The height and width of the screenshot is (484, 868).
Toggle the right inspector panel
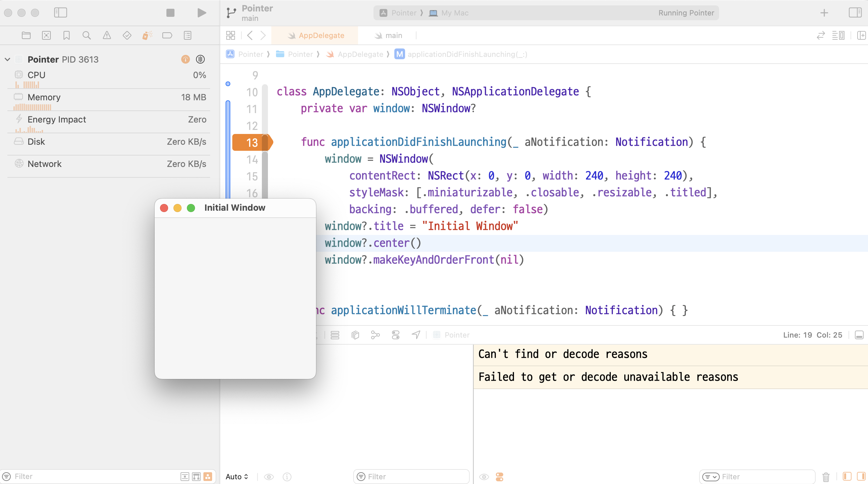(x=855, y=13)
